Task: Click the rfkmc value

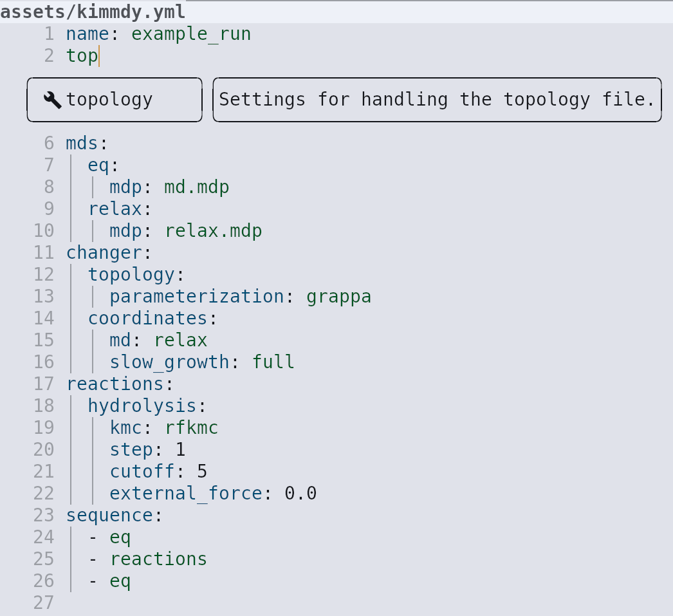Action: (191, 428)
